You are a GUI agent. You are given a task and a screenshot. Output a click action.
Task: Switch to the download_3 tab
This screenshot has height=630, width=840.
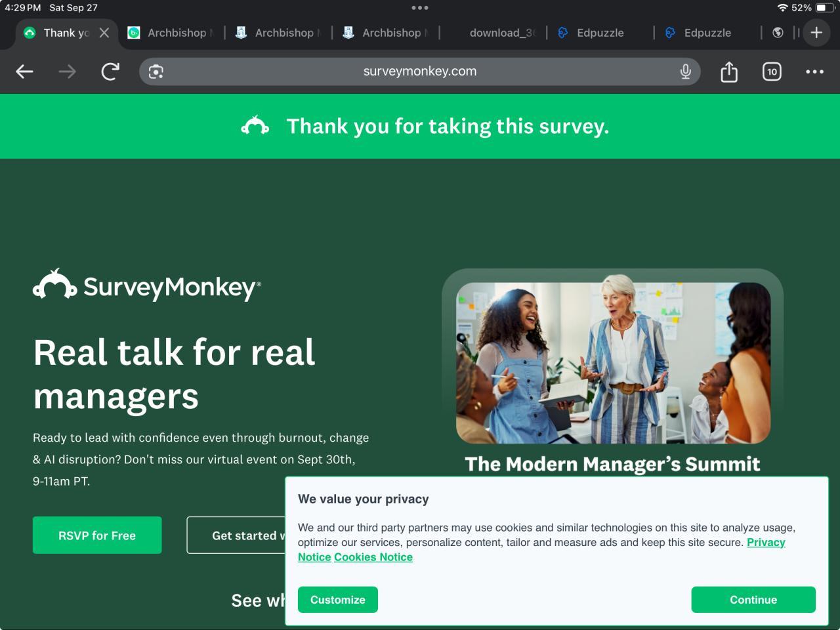tap(495, 33)
